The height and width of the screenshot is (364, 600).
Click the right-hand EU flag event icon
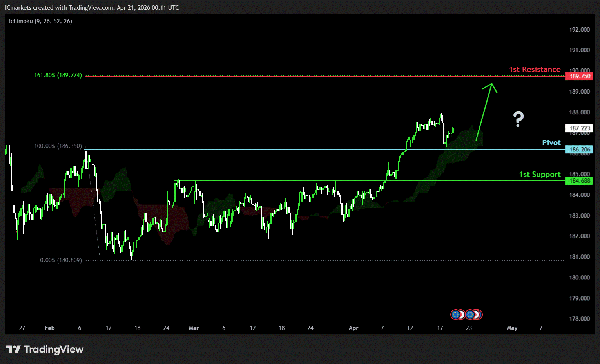click(470, 314)
